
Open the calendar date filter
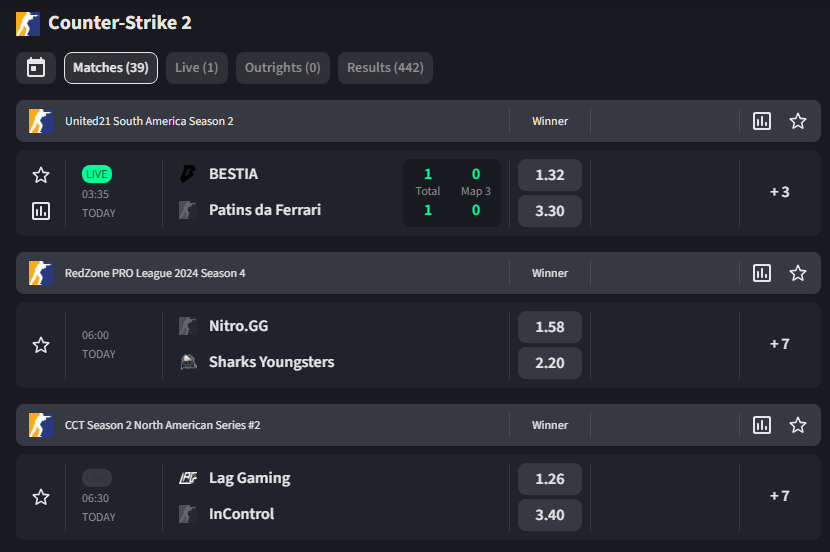36,68
